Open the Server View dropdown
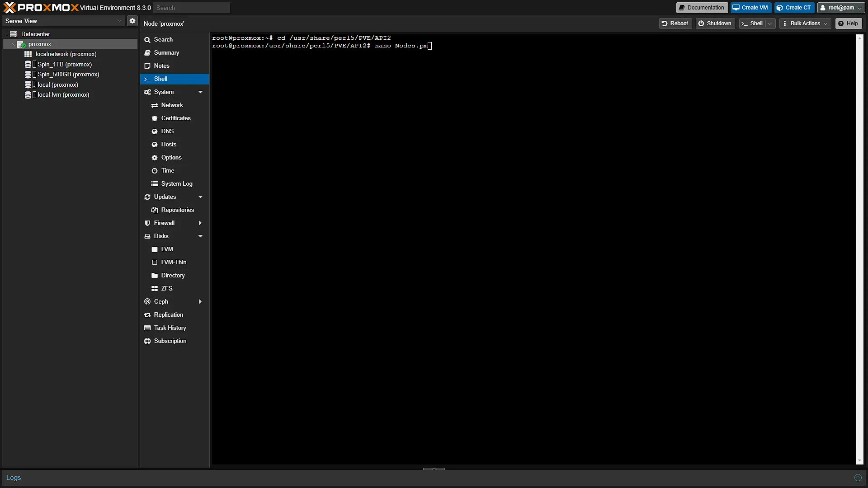The image size is (868, 488). point(63,21)
